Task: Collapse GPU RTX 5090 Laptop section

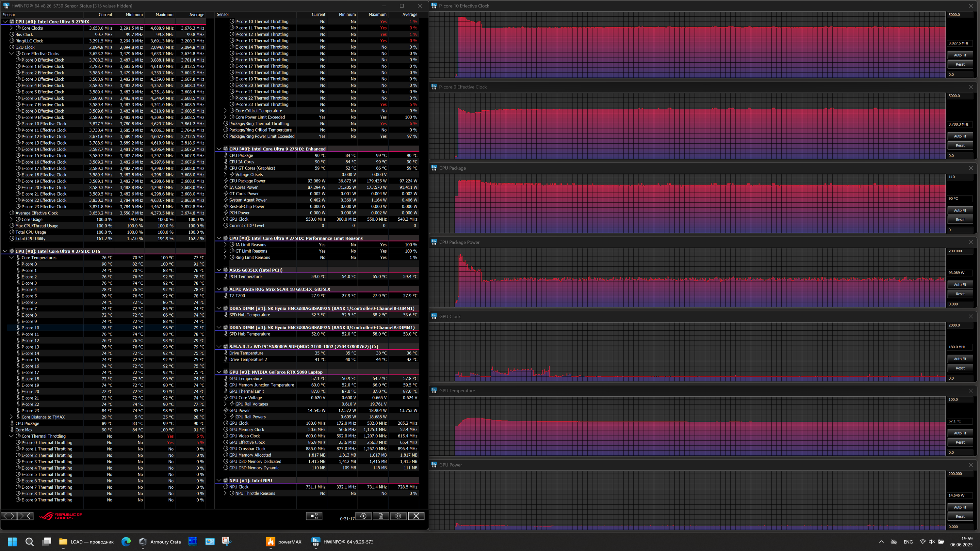Action: point(219,372)
